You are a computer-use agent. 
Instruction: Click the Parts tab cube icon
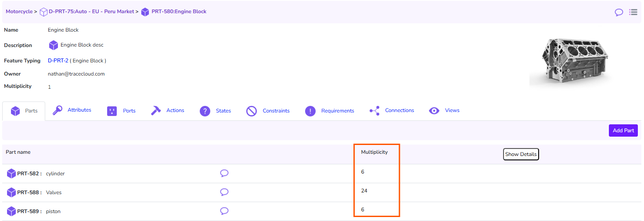(x=15, y=111)
